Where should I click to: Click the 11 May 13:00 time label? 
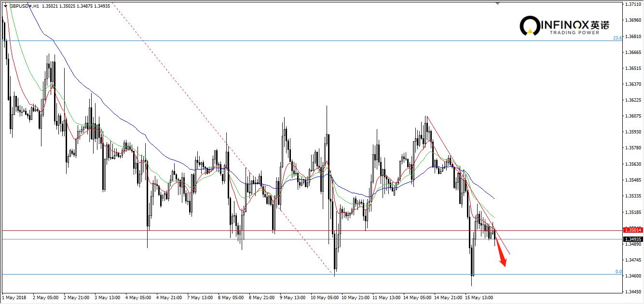click(x=386, y=298)
